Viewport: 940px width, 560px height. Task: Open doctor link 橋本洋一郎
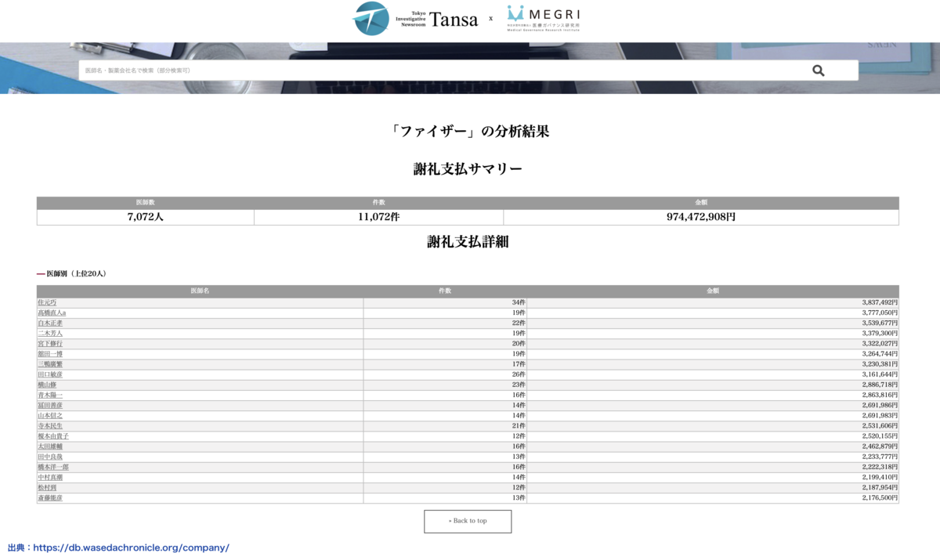53,467
